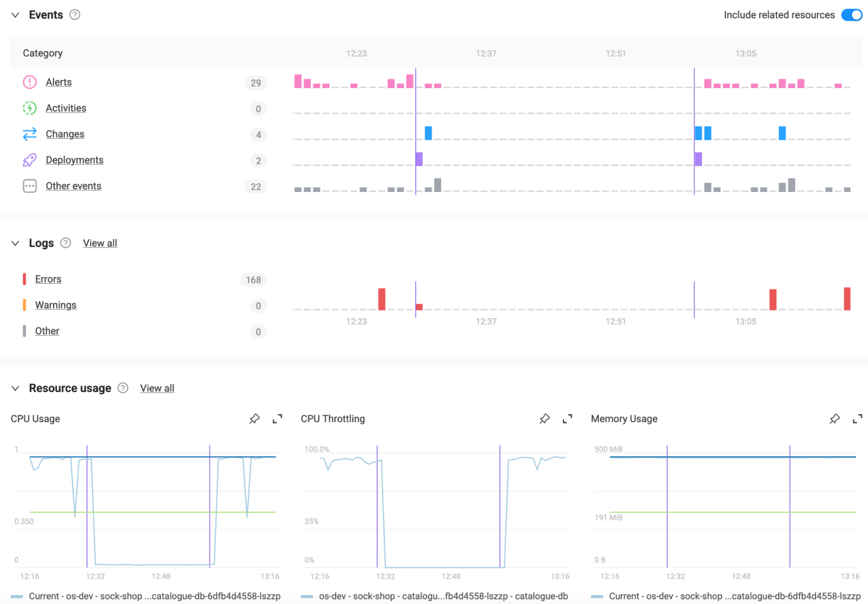Click the gray Other logs color marker
The image size is (868, 604).
click(24, 331)
